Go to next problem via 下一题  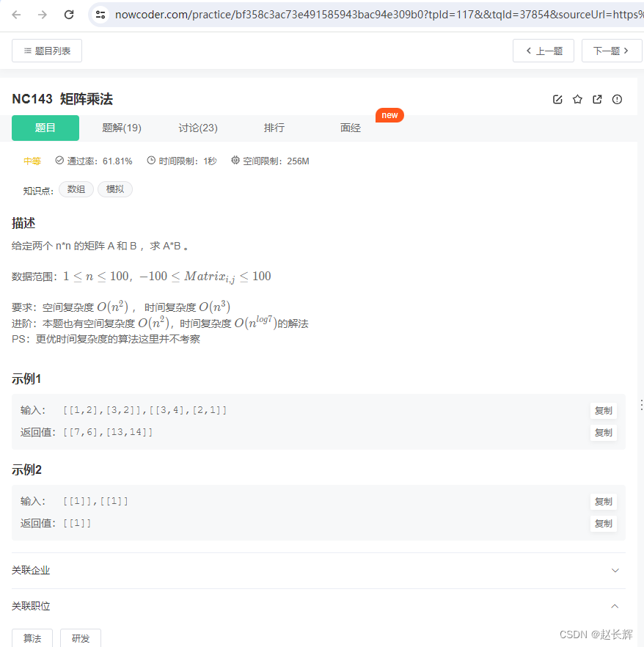pos(612,50)
